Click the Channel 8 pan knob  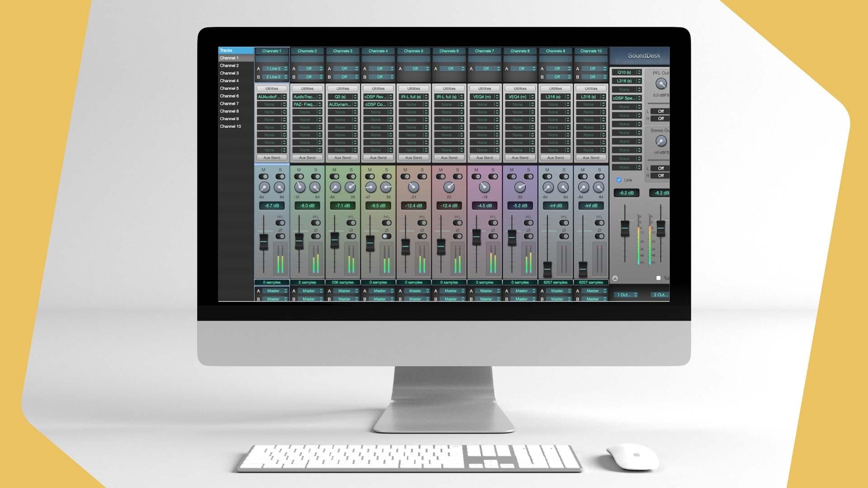click(x=520, y=187)
